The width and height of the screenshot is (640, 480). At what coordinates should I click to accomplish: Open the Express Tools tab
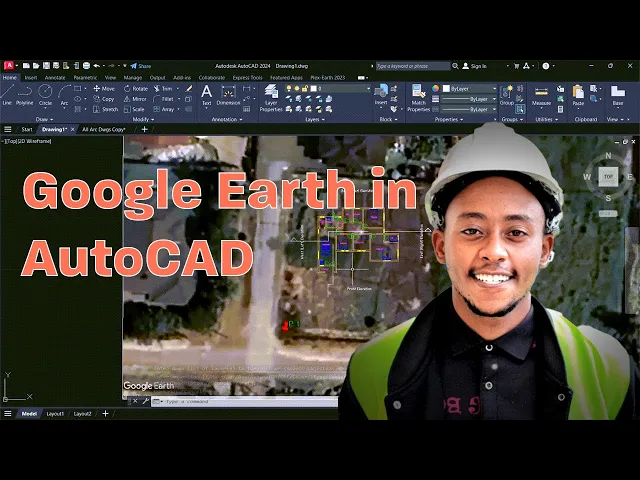pyautogui.click(x=247, y=78)
